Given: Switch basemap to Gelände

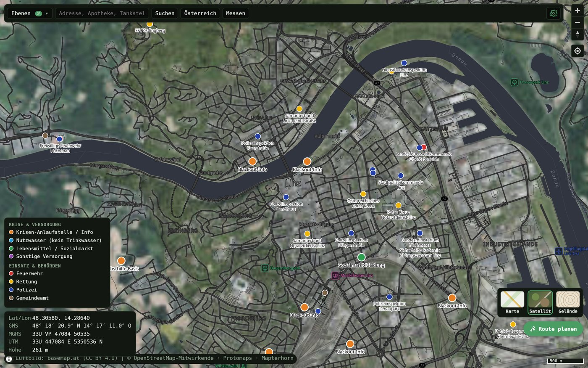Looking at the screenshot, I should pos(568,302).
